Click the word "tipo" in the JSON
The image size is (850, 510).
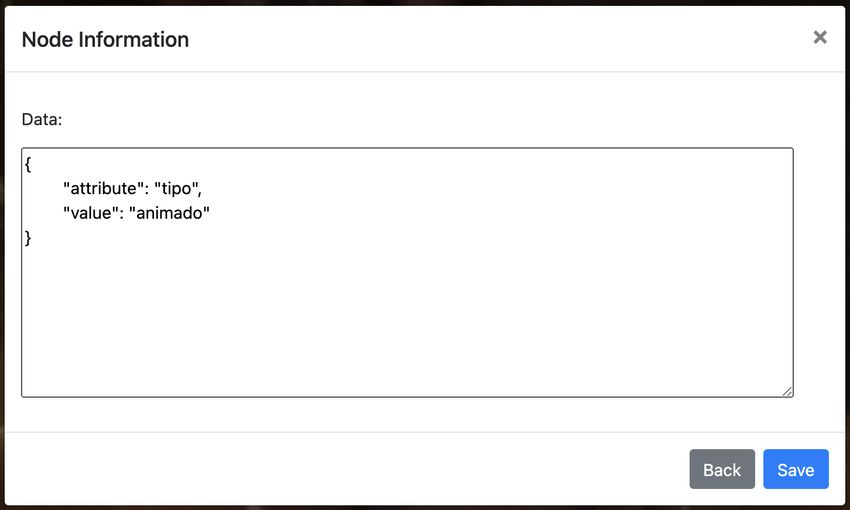point(177,188)
